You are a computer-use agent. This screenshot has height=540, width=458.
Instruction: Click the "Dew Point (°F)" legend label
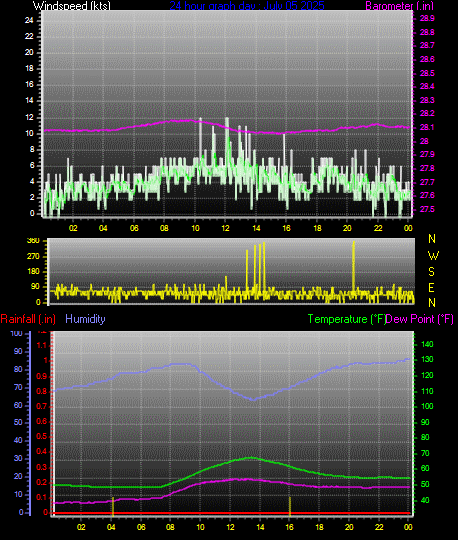(420, 319)
